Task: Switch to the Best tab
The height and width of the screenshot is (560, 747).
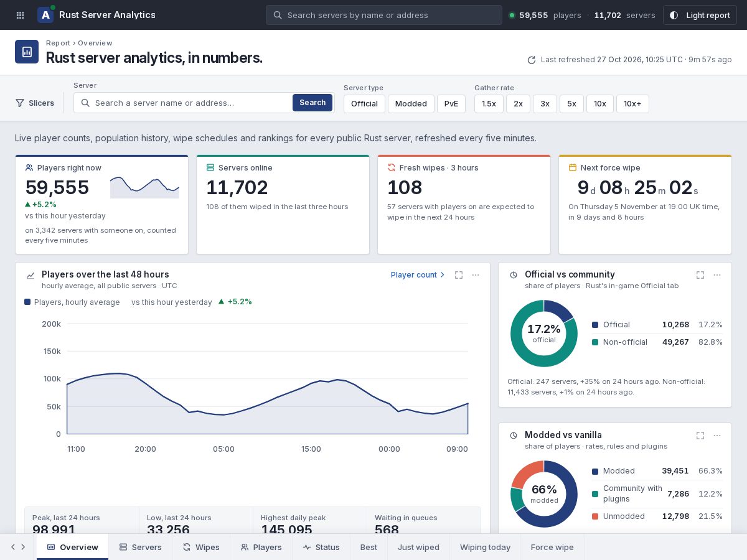Action: point(369,548)
